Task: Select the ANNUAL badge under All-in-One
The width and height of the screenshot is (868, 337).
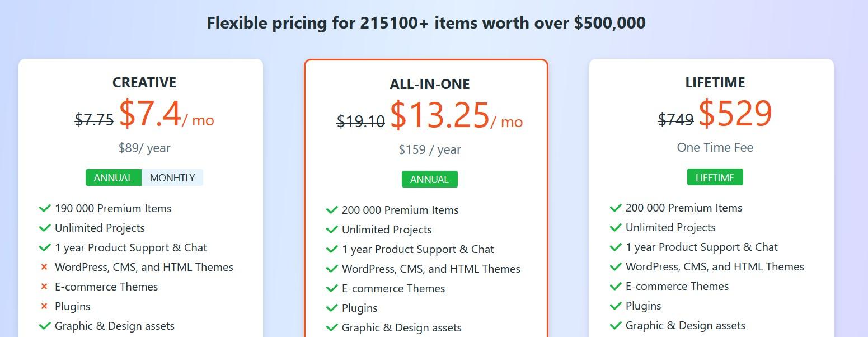Action: click(x=430, y=179)
